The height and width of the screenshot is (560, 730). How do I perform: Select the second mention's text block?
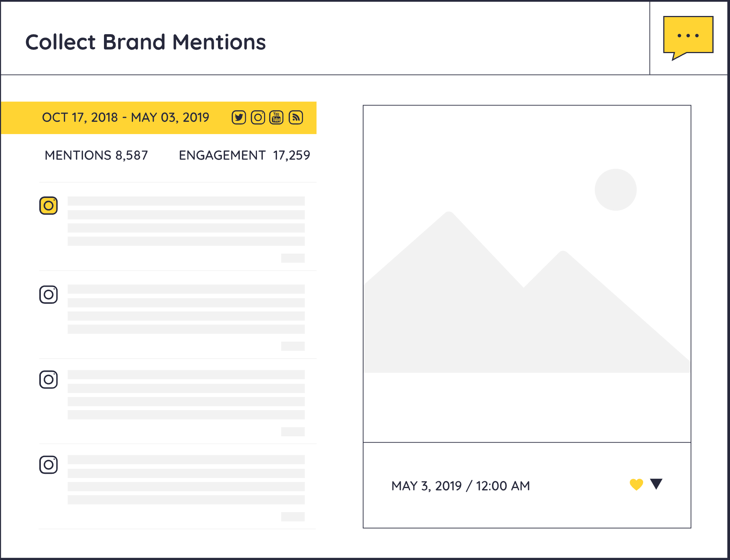tap(186, 309)
